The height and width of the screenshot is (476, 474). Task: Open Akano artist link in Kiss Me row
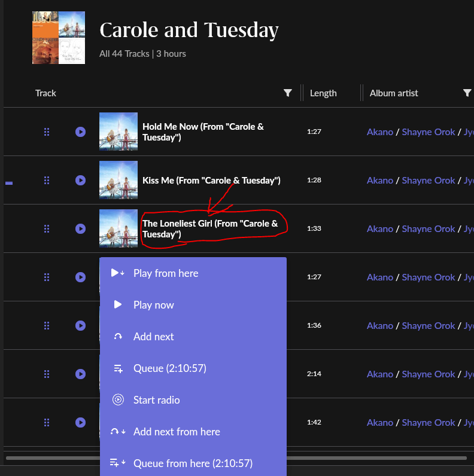click(x=380, y=181)
